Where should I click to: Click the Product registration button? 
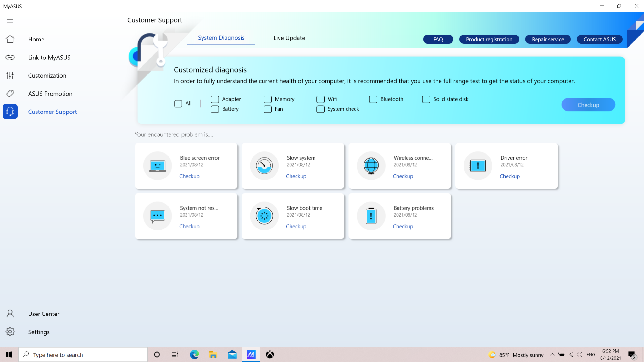(x=489, y=39)
